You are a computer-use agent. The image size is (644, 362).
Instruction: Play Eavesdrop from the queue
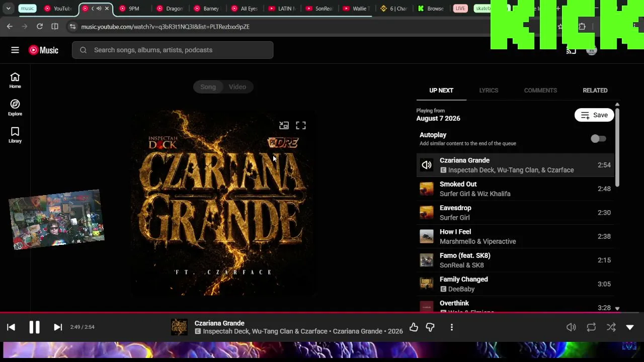point(515,213)
